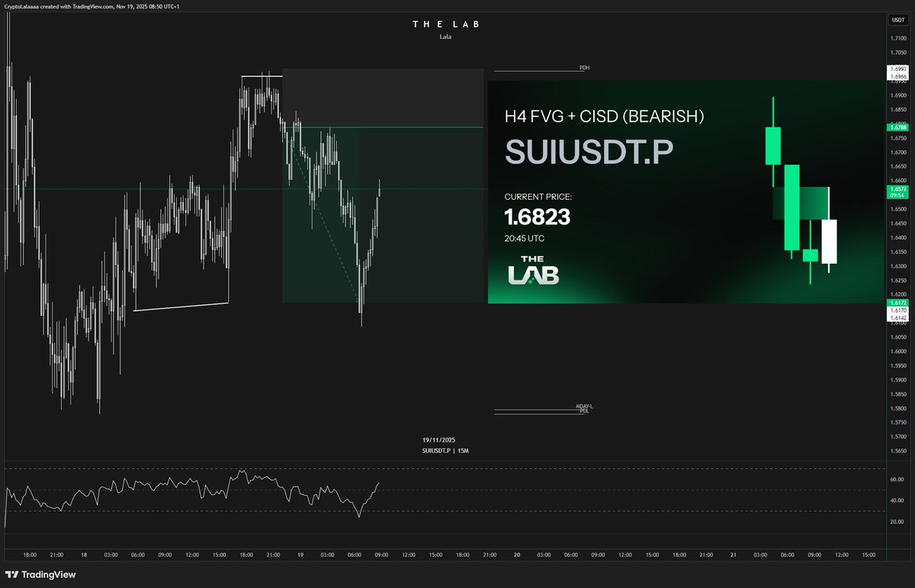Click the date 21 on the time axis
The width and height of the screenshot is (915, 588).
[733, 555]
